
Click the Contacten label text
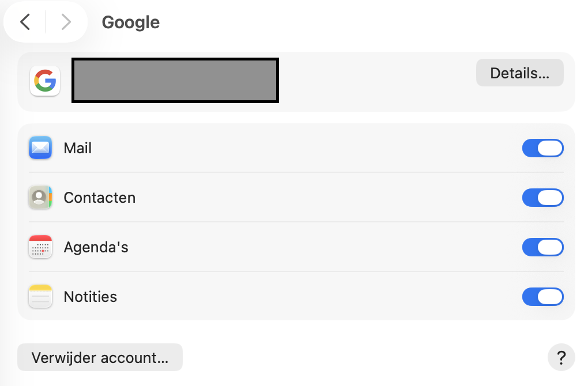click(x=99, y=198)
